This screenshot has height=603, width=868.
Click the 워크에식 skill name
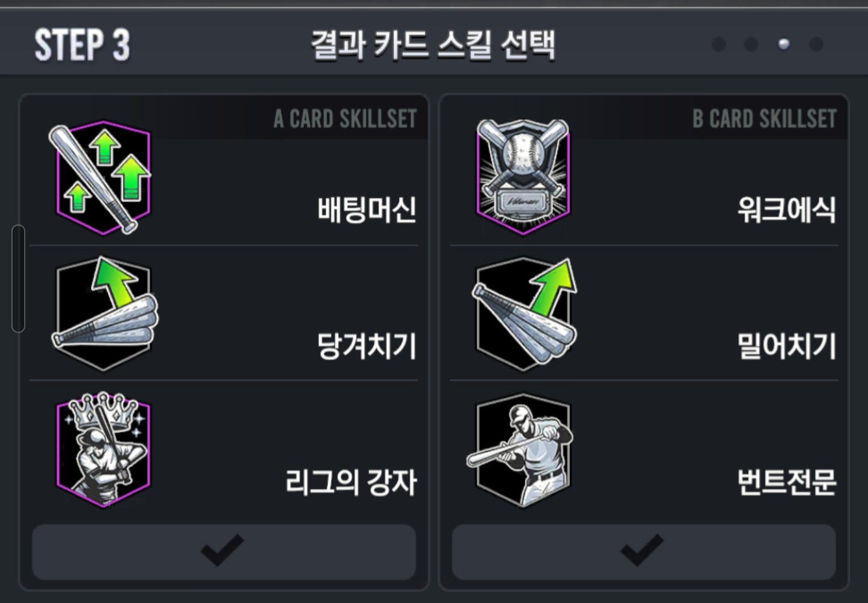click(x=787, y=210)
